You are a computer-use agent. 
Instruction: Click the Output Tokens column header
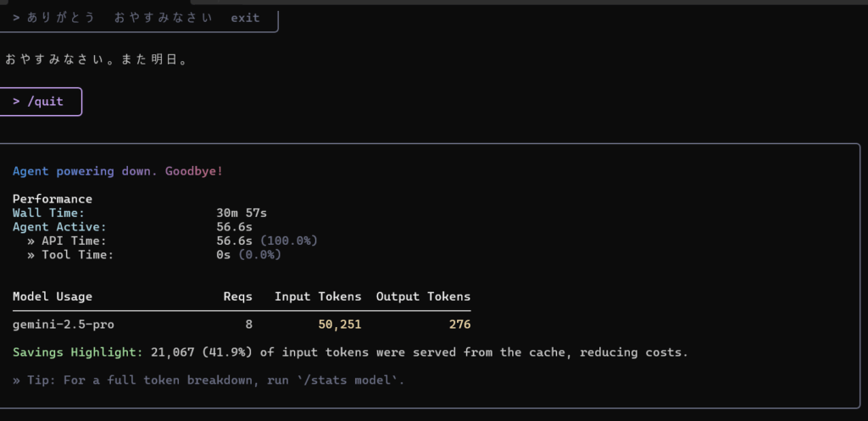[423, 296]
